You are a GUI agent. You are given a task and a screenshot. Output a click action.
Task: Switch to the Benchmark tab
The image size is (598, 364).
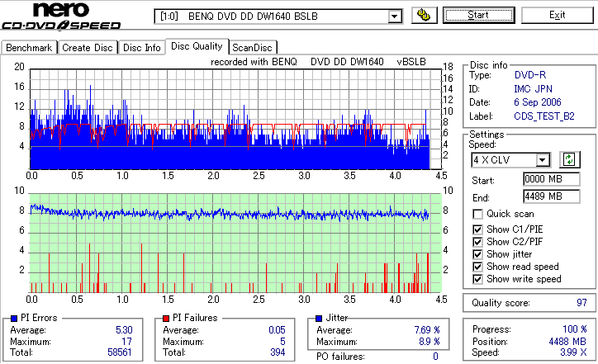[29, 48]
